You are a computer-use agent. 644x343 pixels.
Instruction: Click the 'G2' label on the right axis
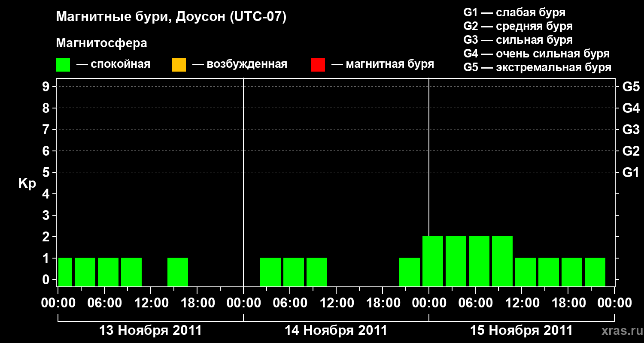pyautogui.click(x=631, y=151)
